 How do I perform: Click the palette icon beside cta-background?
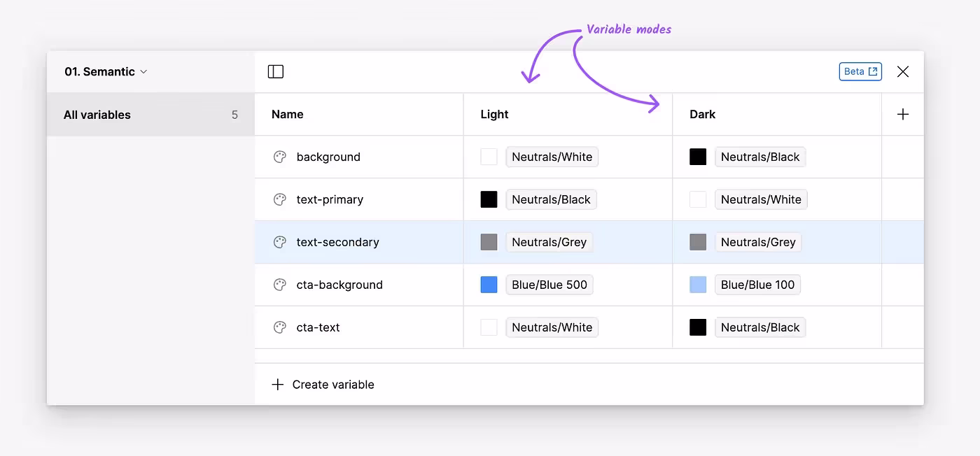[280, 285]
